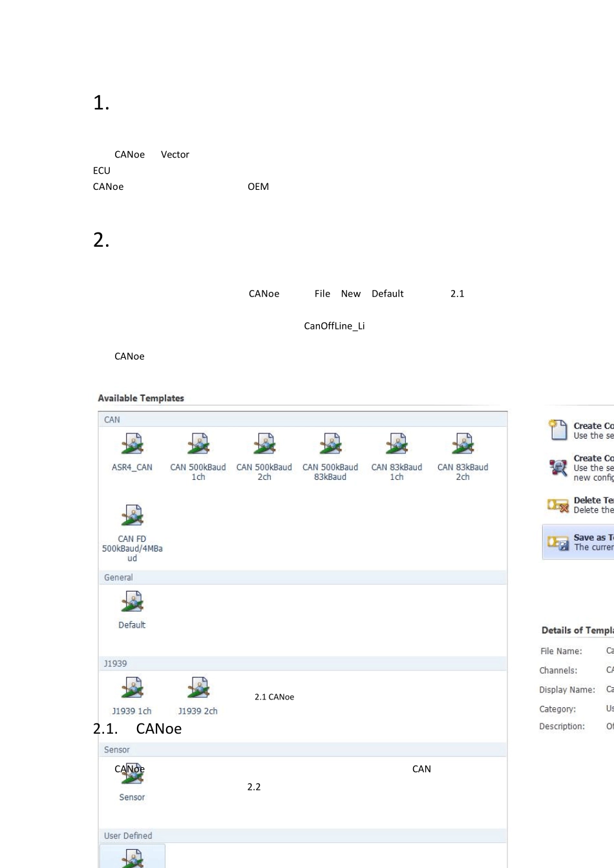Viewport: 614px width, 868px height.
Task: Click the word File in paragraph text
Action: pos(323,294)
